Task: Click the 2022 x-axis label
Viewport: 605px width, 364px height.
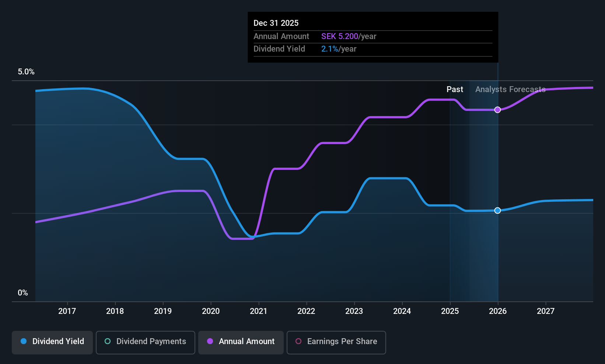Action: click(x=306, y=311)
